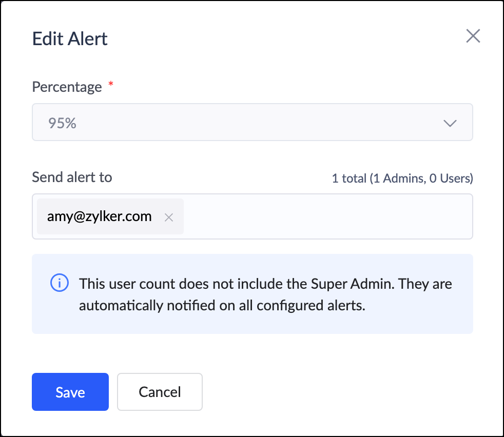The height and width of the screenshot is (437, 504).
Task: Click the Send alert to label
Action: point(72,177)
